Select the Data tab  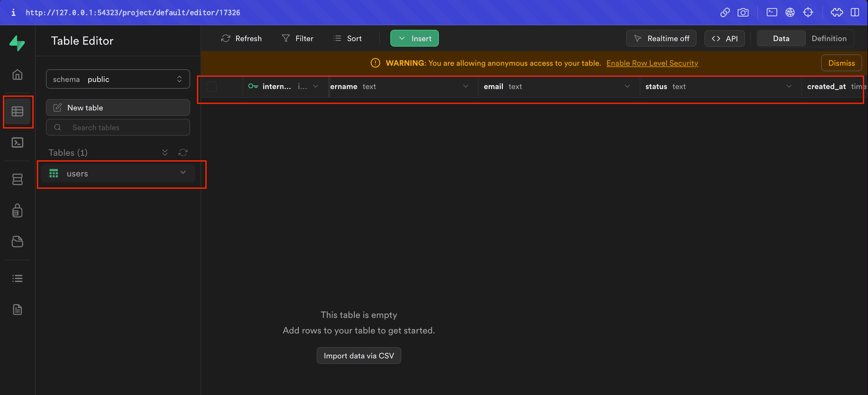[x=781, y=39]
